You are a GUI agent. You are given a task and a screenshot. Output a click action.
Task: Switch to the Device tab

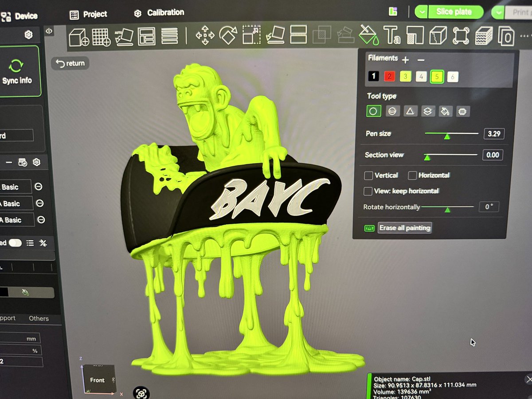point(20,17)
